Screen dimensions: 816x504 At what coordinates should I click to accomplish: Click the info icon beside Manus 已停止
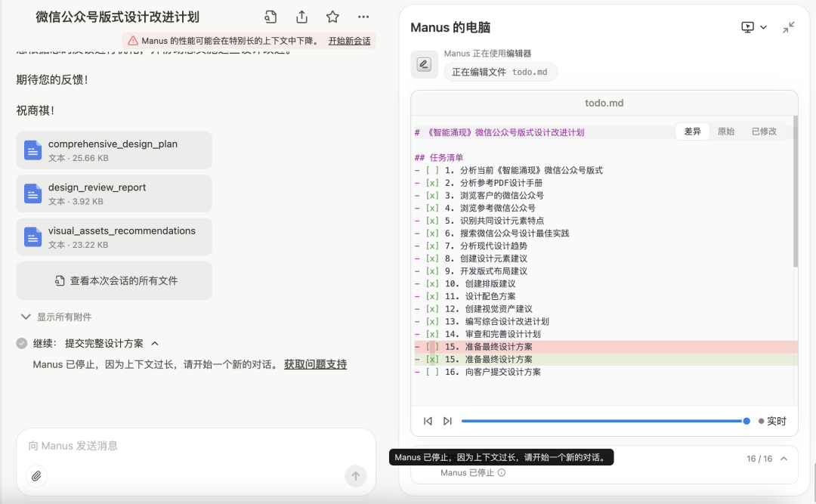502,473
